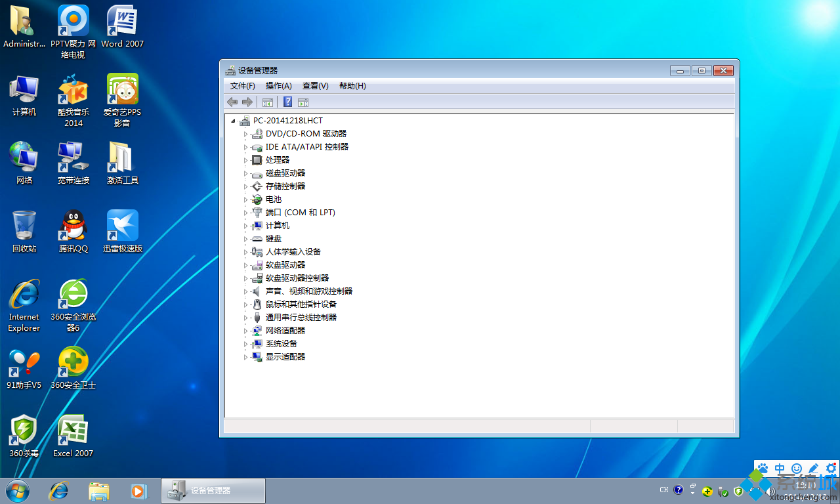This screenshot has height=504, width=840.
Task: Click the 设备管理器 taskbar button
Action: coord(213,490)
